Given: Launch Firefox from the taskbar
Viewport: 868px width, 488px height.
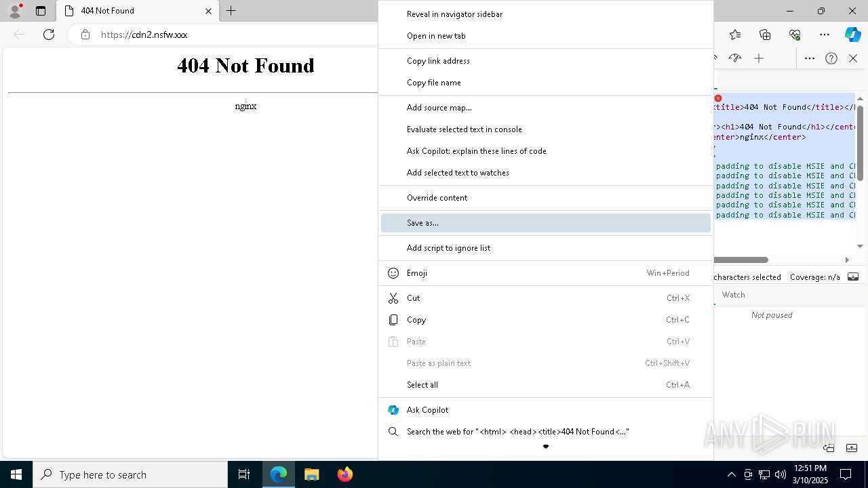Looking at the screenshot, I should [x=345, y=474].
